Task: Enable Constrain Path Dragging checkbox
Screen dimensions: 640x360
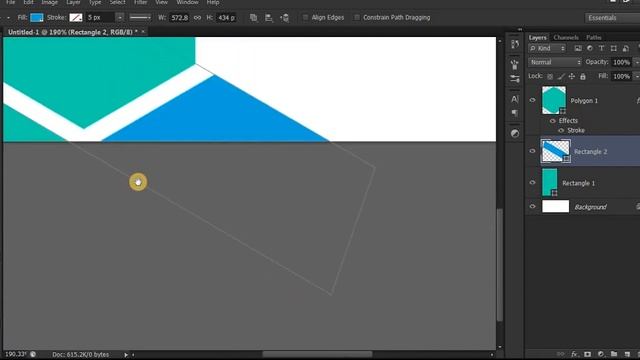Action: [357, 18]
